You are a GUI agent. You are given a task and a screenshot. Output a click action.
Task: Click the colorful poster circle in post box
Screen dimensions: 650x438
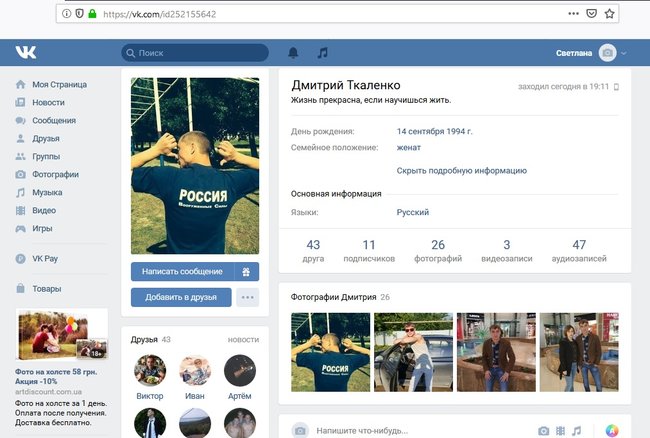(612, 431)
